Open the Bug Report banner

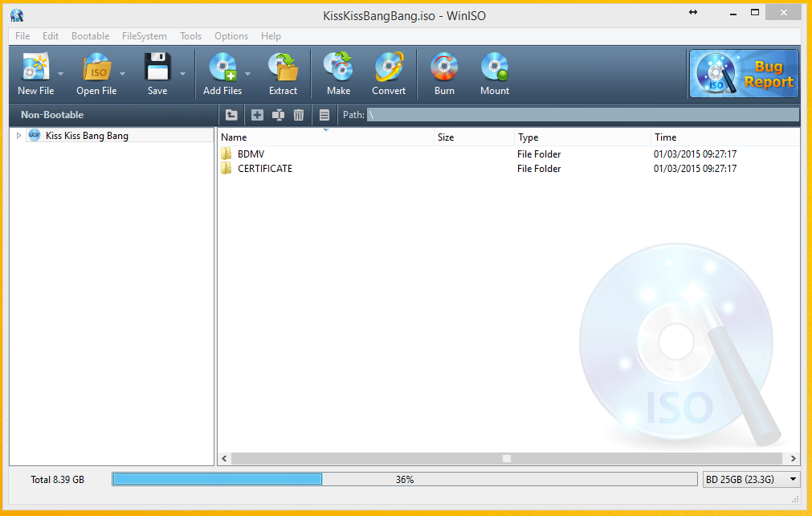click(x=744, y=74)
